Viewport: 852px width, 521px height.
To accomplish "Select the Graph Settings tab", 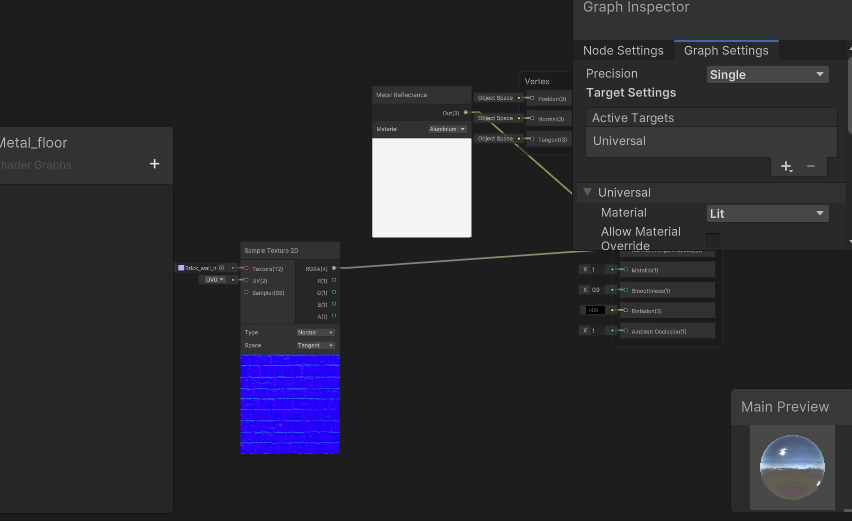I will tap(725, 50).
